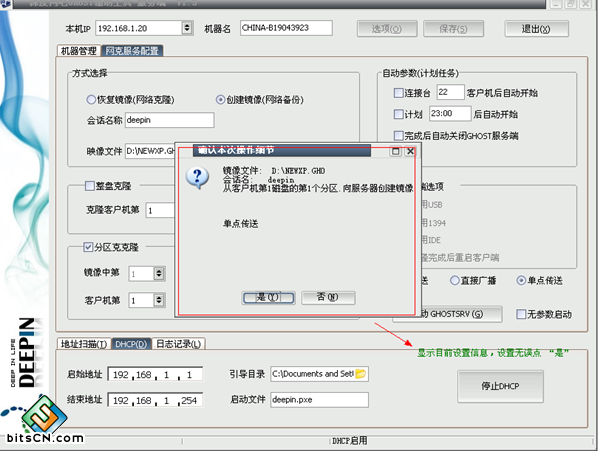Click the 停止DHCP button
The width and height of the screenshot is (598, 451).
500,386
